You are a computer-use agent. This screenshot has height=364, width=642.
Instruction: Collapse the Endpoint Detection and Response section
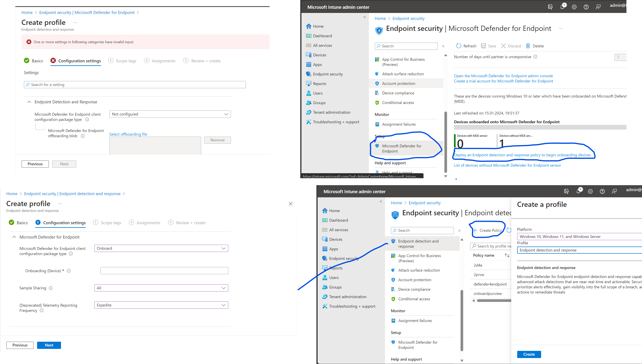[29, 102]
